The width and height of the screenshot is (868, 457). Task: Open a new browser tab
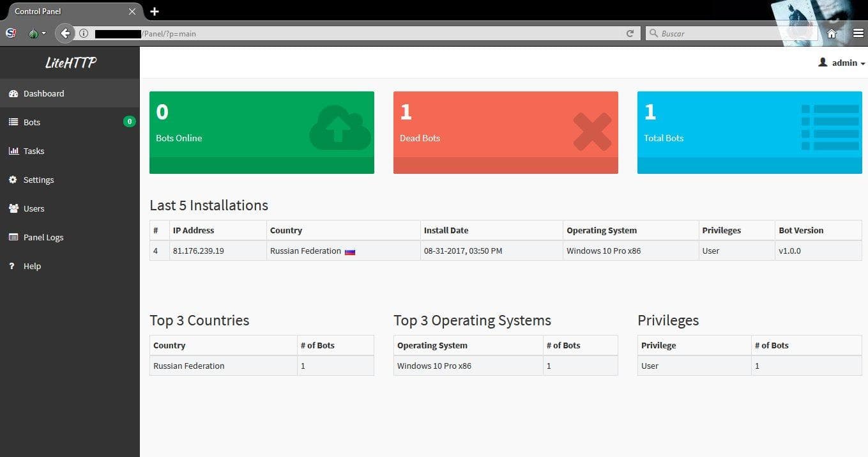tap(155, 11)
